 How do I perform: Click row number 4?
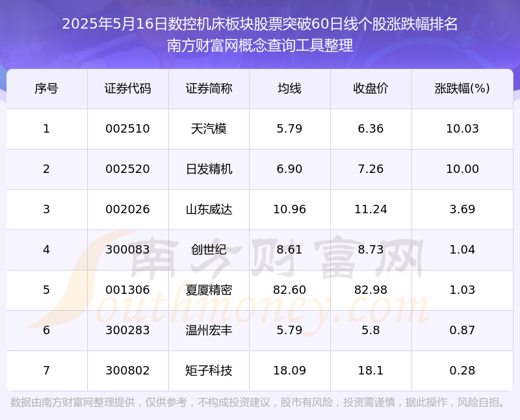pos(46,250)
